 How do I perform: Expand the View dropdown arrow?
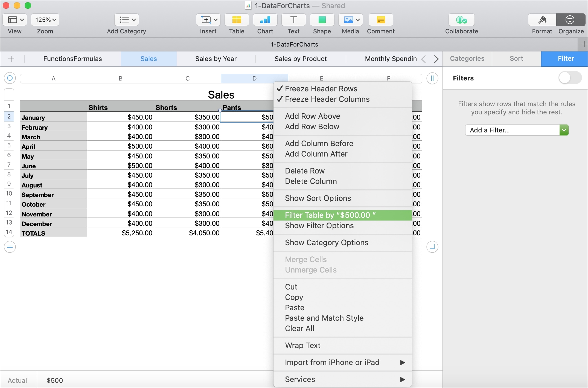click(x=22, y=20)
